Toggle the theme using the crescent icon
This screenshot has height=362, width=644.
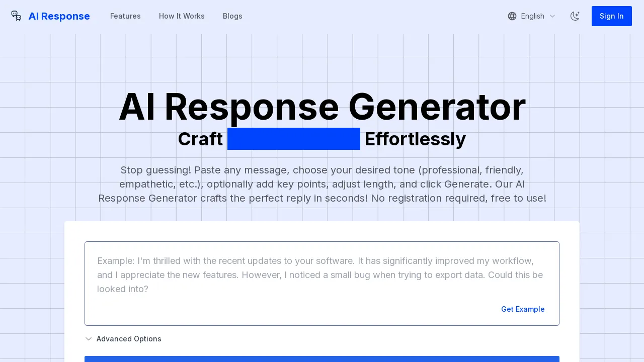(575, 16)
